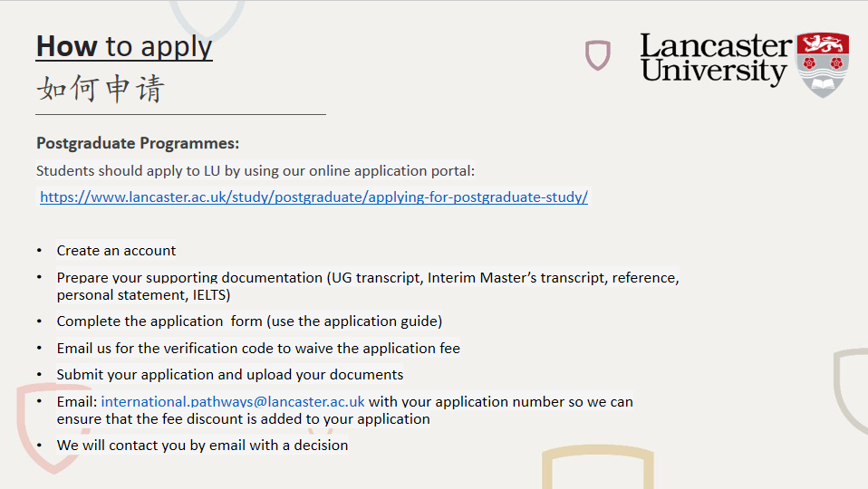Click the "ensure that the fee discount" line
Screen dimensions: 868x489
click(x=243, y=419)
